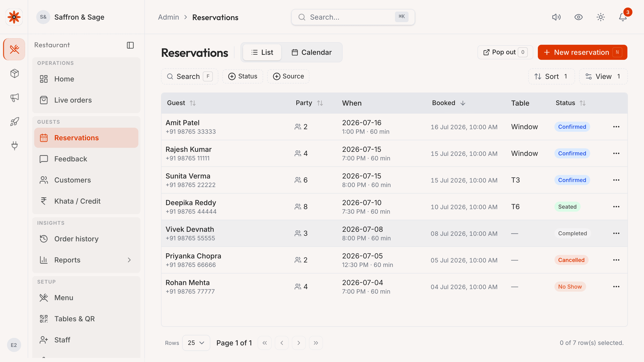
Task: Open Feedback in sidebar
Action: click(86, 159)
